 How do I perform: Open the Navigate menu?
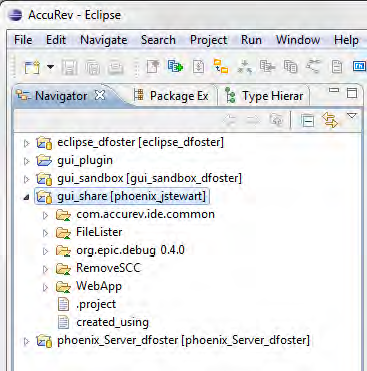tap(104, 40)
